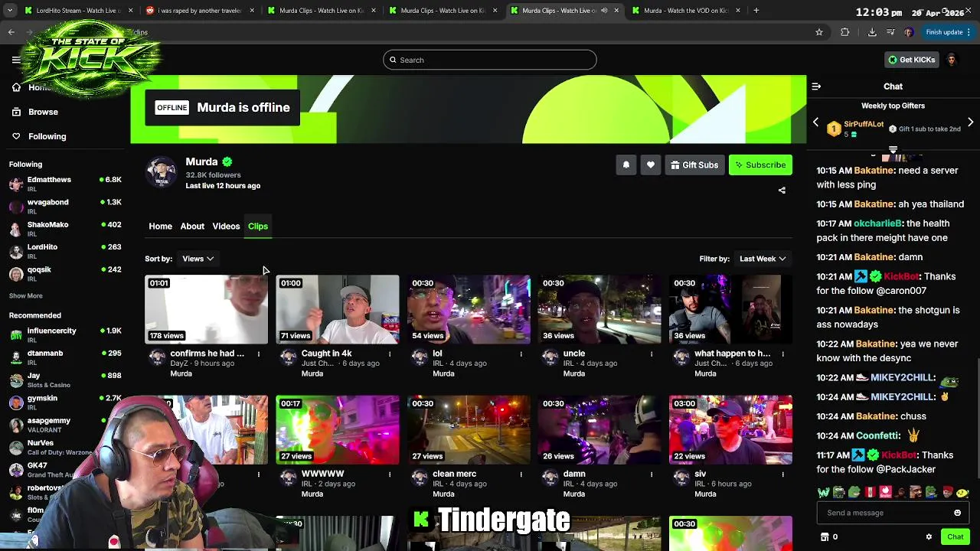Play the 'lol' clip thumbnail
Viewport: 980px width, 551px height.
pos(469,309)
